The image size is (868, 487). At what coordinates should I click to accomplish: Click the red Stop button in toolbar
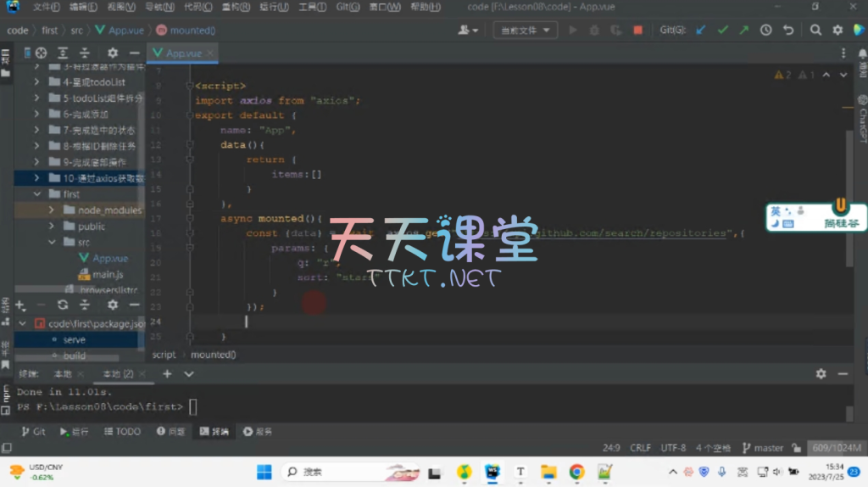coord(637,30)
